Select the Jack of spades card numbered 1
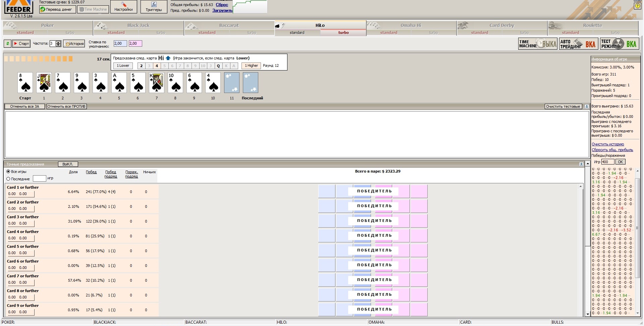 pos(44,83)
